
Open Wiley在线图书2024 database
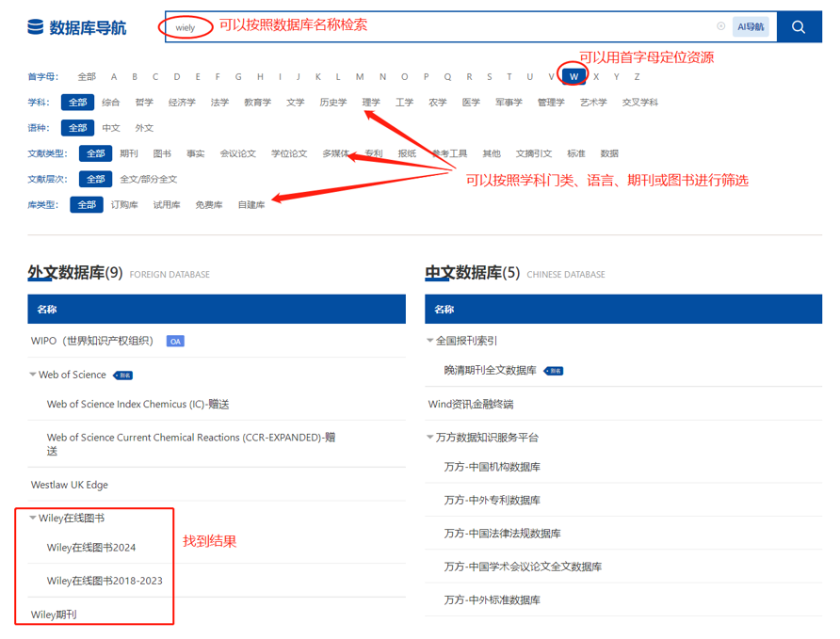click(91, 548)
